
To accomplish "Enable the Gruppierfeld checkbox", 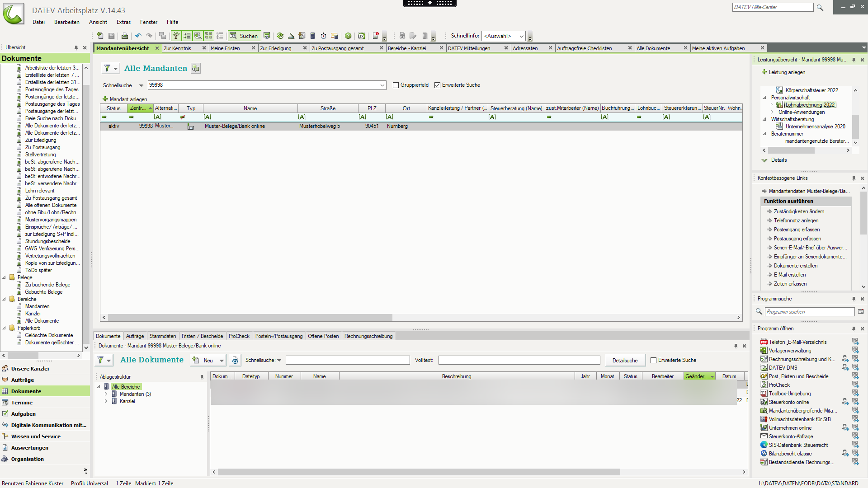I will (396, 85).
